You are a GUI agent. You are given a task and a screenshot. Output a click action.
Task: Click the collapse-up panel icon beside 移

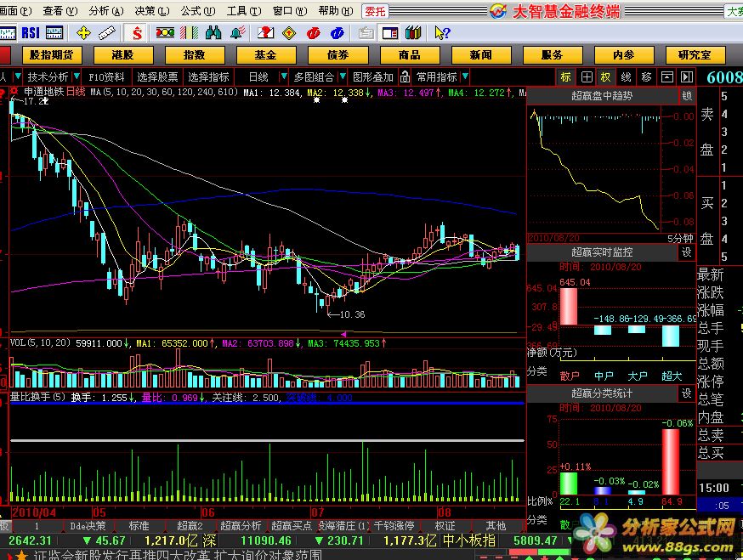pos(667,76)
